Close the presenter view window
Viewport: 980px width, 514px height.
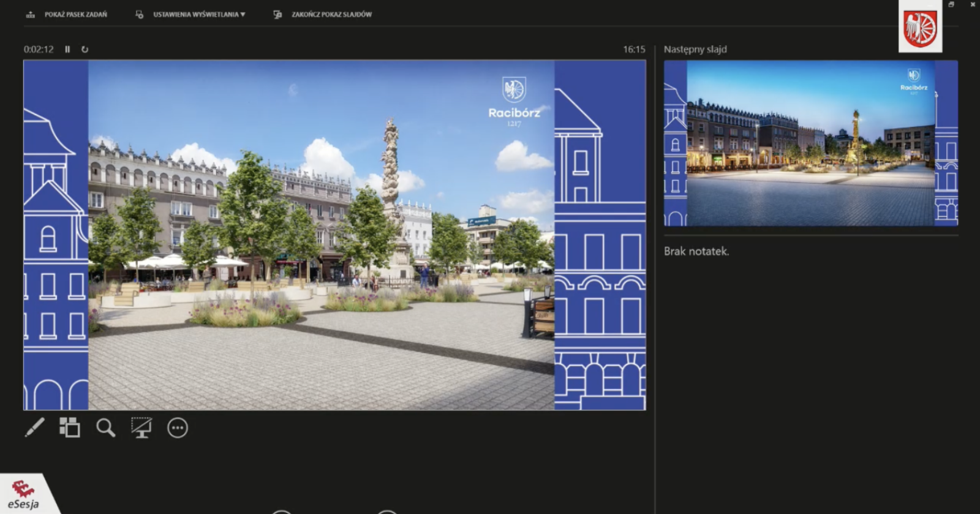click(973, 4)
